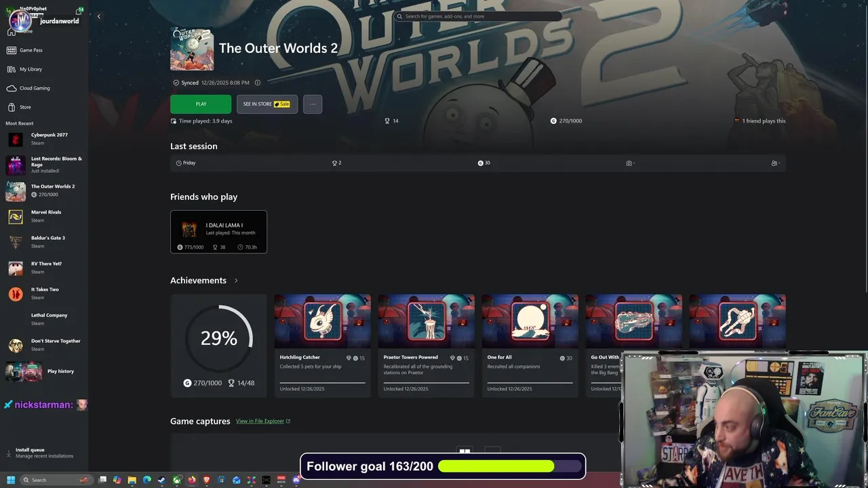Open the Windows Start menu

(x=11, y=480)
